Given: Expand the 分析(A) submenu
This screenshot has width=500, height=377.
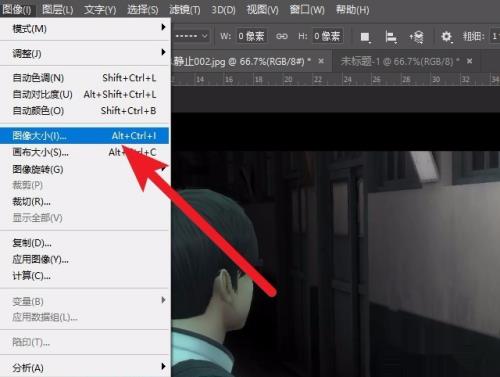Looking at the screenshot, I should [x=85, y=368].
